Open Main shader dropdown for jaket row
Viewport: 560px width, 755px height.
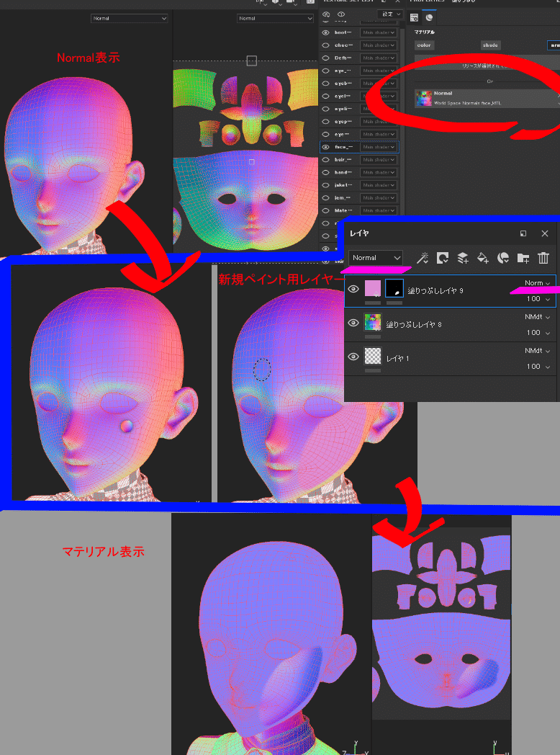click(379, 185)
